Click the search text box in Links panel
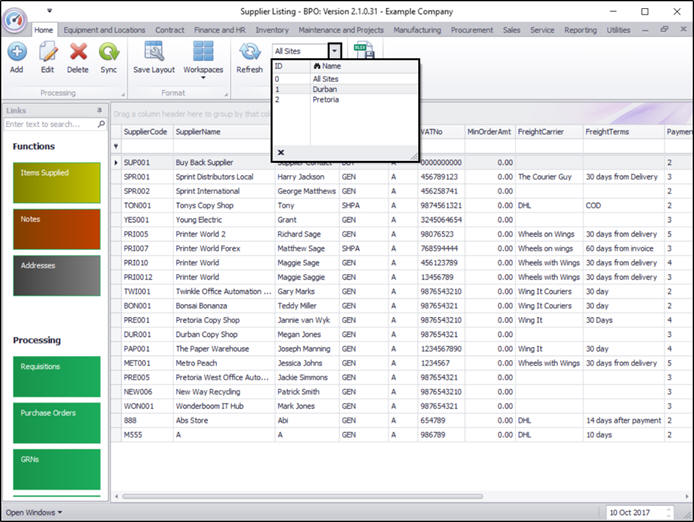Viewport: 694px width, 522px height. point(50,124)
